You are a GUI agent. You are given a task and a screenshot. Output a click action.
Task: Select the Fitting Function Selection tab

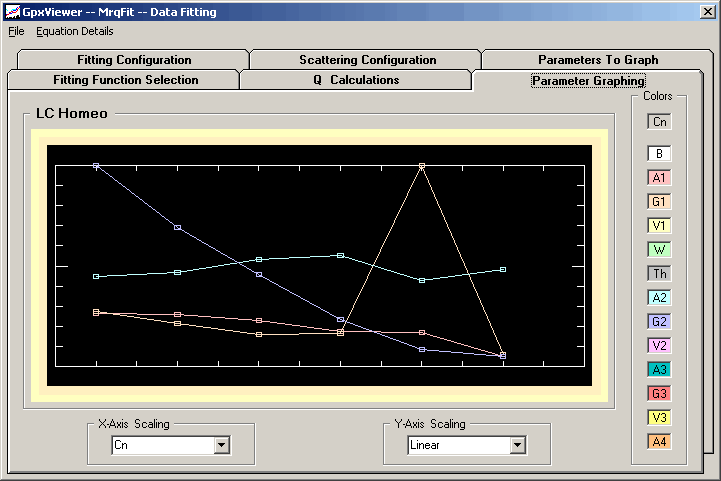tap(125, 80)
